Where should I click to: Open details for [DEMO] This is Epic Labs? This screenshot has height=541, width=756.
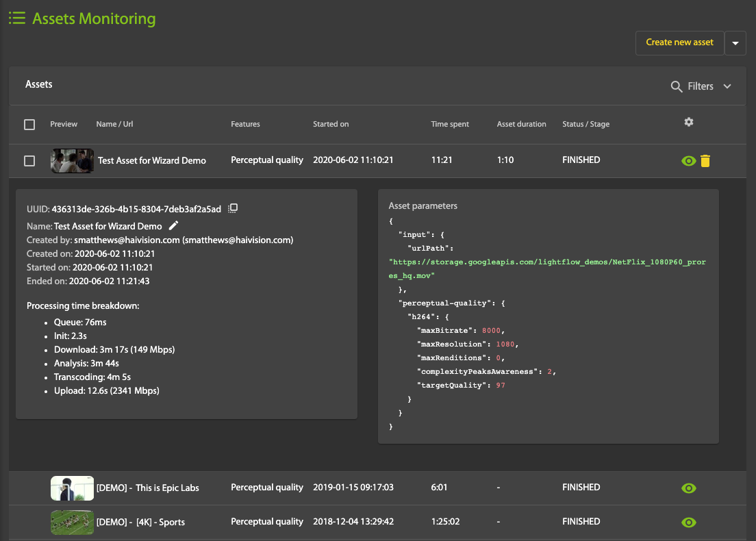click(x=688, y=488)
